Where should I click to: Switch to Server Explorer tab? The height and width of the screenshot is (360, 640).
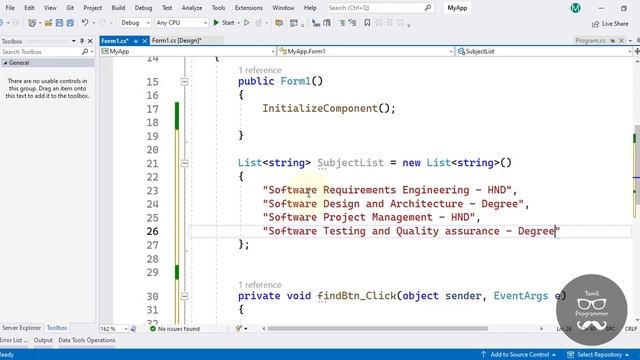pyautogui.click(x=21, y=328)
